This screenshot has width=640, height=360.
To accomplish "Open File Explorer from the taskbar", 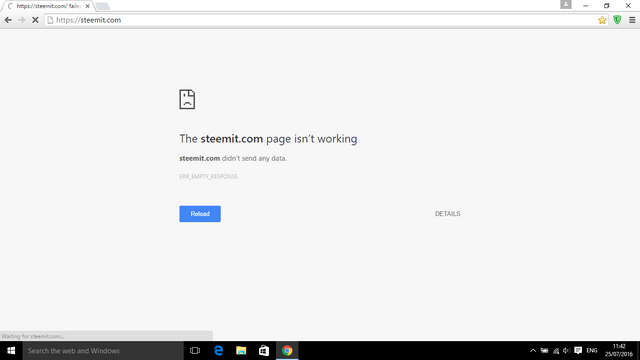I will [x=241, y=351].
